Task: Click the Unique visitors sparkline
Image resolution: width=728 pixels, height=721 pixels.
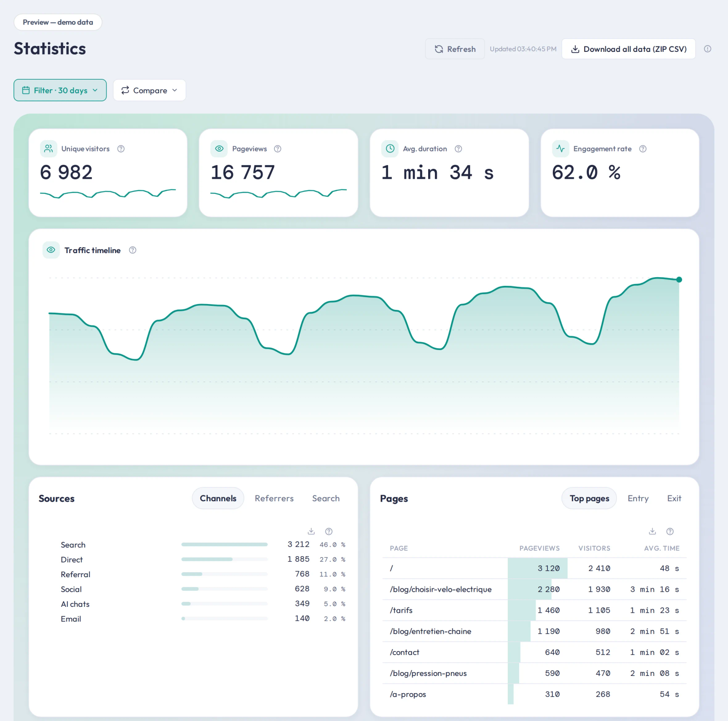Action: pos(108,193)
